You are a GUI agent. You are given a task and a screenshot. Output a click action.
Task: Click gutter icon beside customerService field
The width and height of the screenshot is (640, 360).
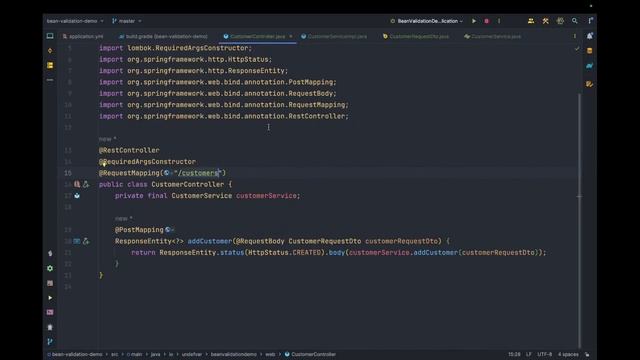[x=77, y=196]
